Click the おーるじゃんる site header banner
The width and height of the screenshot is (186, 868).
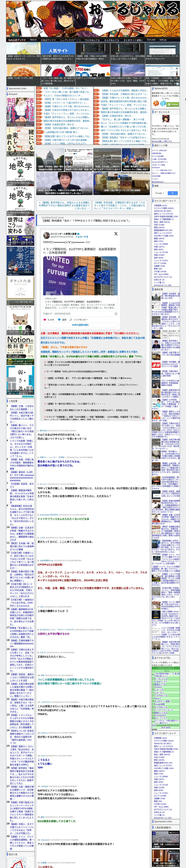tap(93, 19)
